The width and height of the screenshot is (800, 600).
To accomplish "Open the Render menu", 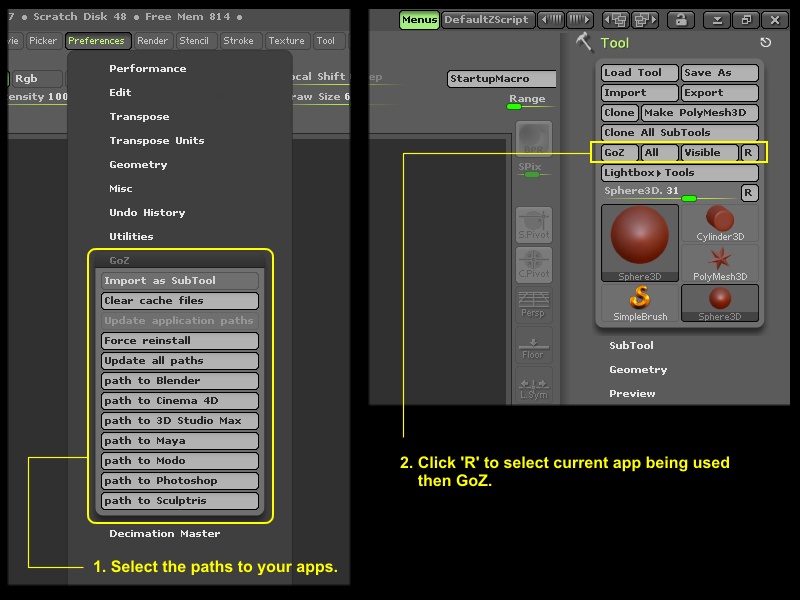I will coord(153,41).
